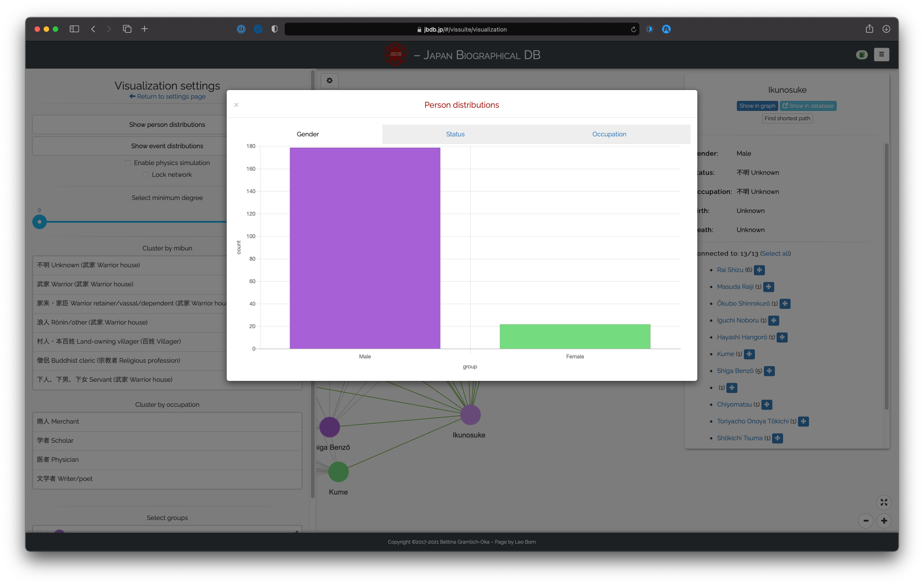Open Rai Shizu link

tap(730, 270)
